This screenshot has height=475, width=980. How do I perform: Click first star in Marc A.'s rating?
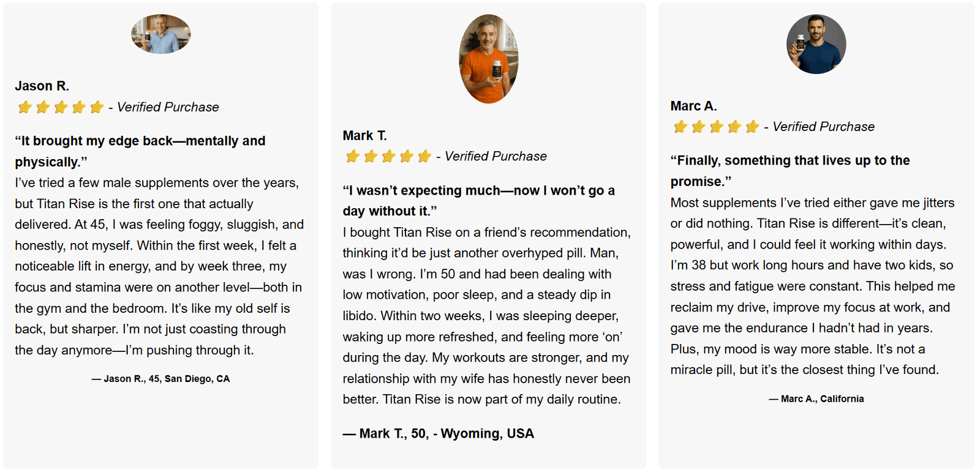click(x=680, y=127)
